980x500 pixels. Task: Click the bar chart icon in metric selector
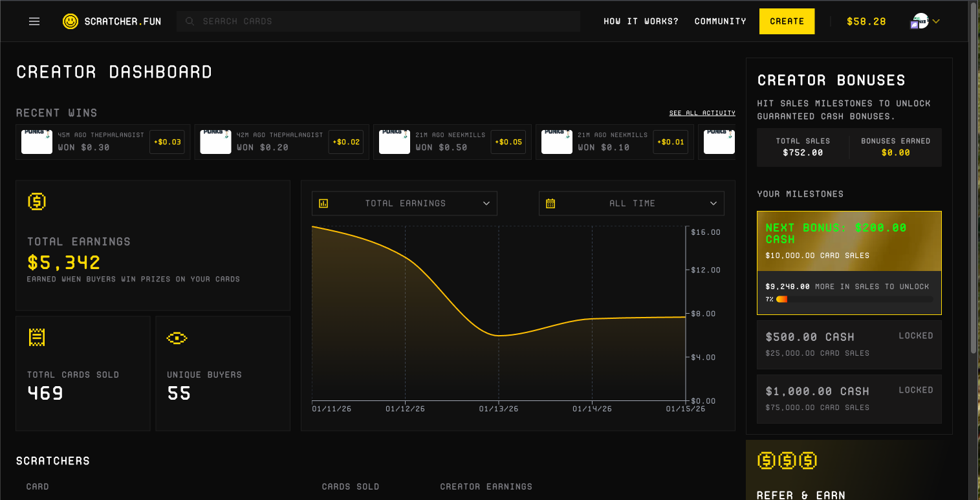coord(323,203)
